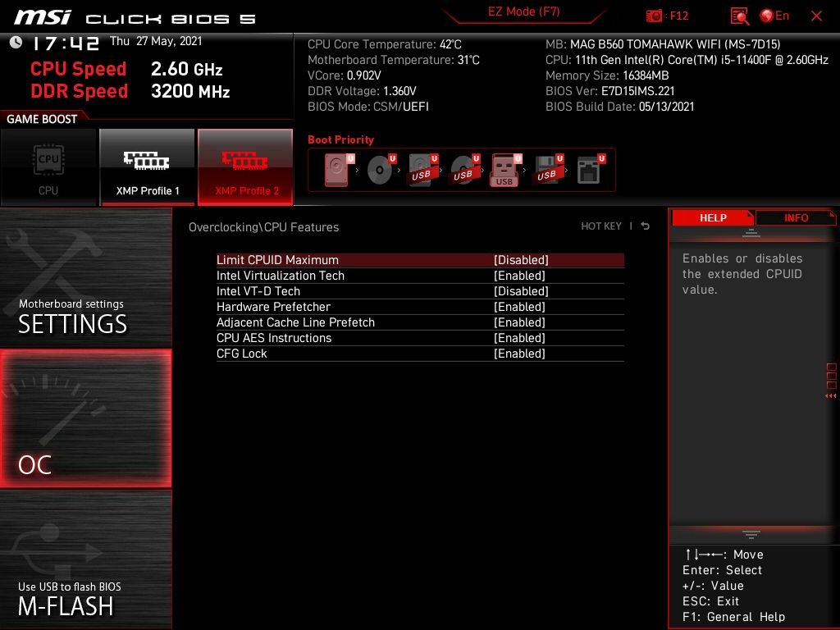Switch to EZ Mode (F7)
The width and height of the screenshot is (840, 630).
tap(523, 11)
